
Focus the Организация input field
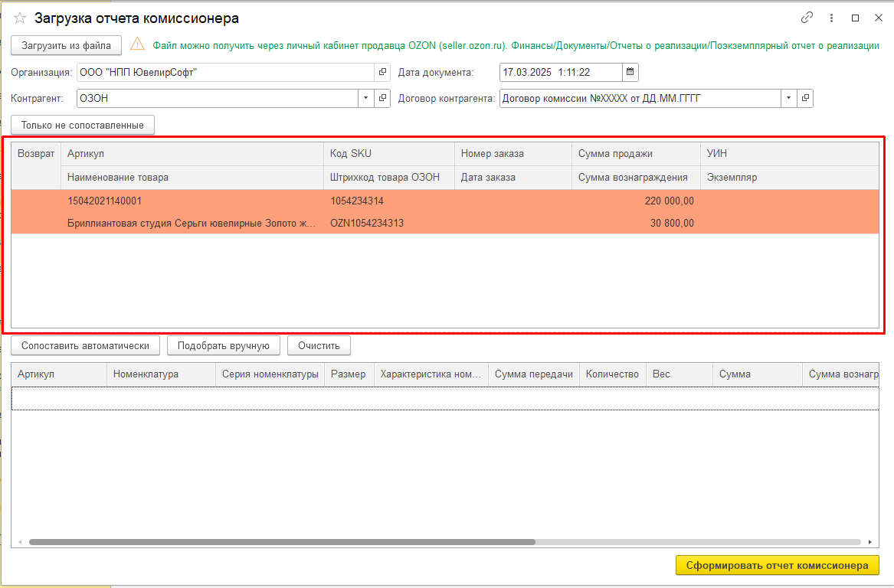[x=226, y=73]
